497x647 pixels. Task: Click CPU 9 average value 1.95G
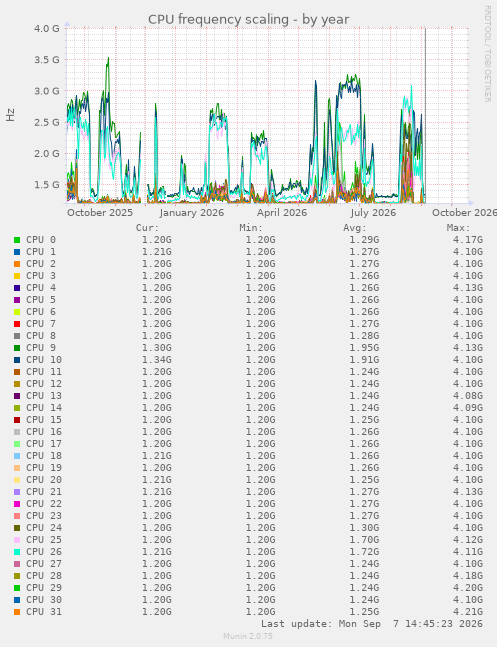pos(364,348)
